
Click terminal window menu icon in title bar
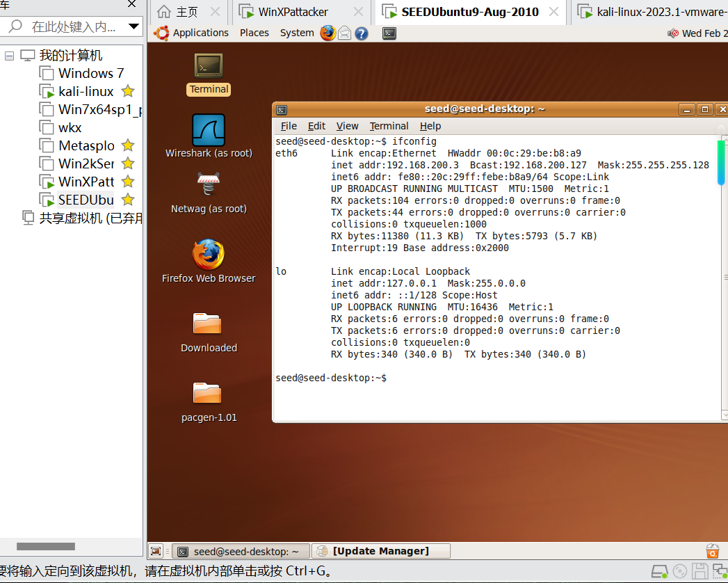coord(282,110)
